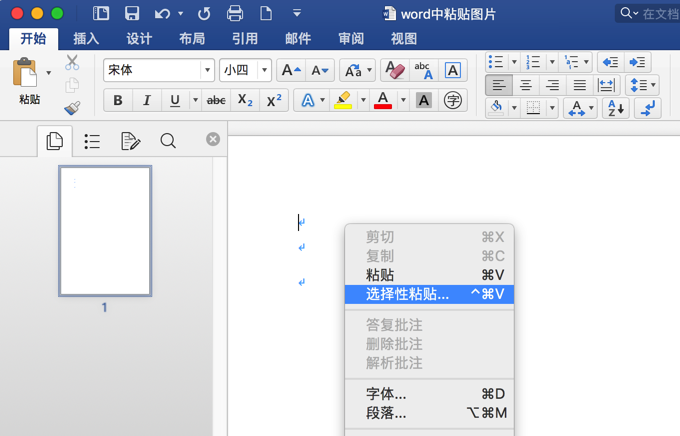Set Center paragraph alignment
The image size is (680, 436).
[526, 85]
